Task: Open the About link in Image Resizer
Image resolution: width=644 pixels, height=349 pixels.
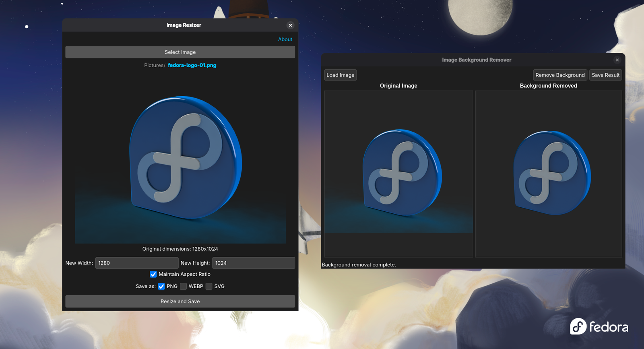Action: pos(285,39)
